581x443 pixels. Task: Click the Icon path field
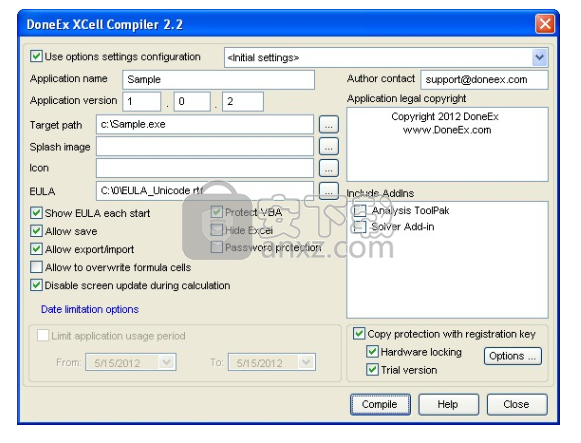click(x=205, y=168)
